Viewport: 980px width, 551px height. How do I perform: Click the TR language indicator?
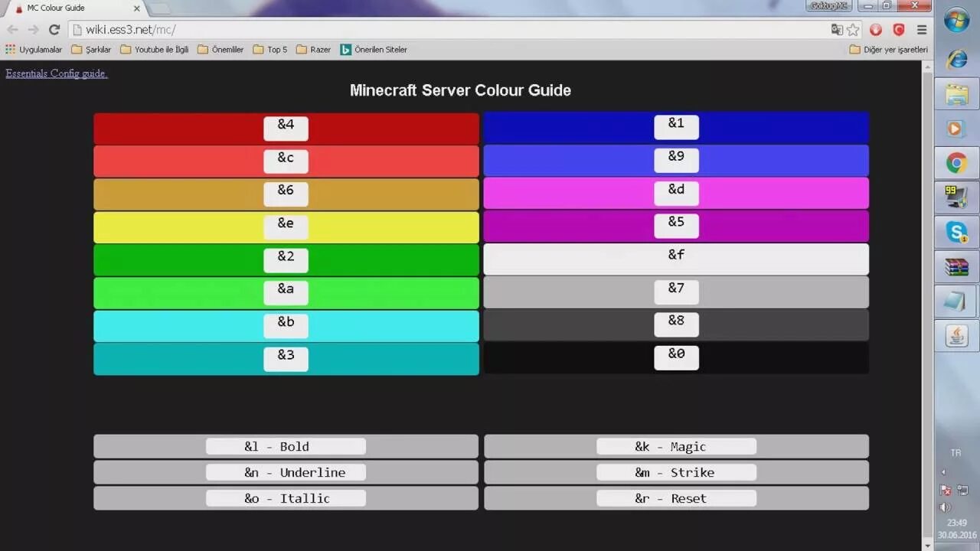955,453
